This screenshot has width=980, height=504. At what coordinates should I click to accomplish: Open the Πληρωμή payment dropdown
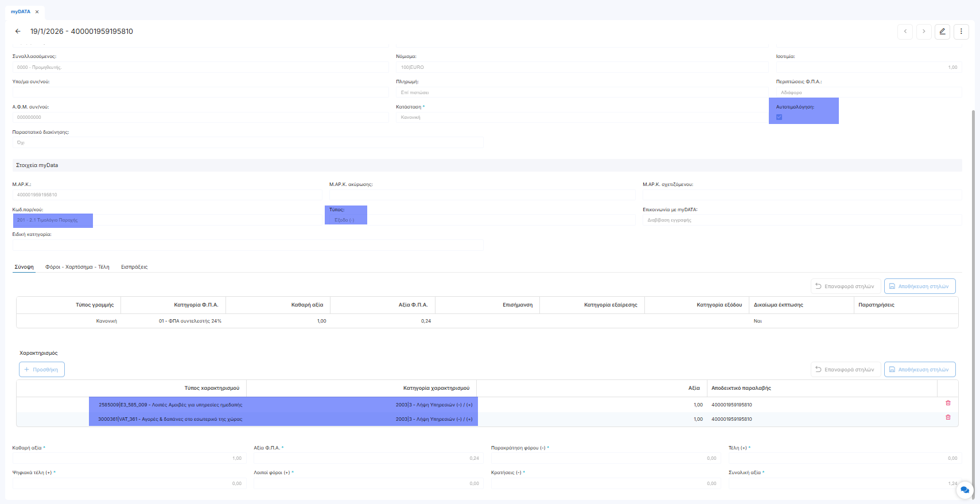click(581, 92)
